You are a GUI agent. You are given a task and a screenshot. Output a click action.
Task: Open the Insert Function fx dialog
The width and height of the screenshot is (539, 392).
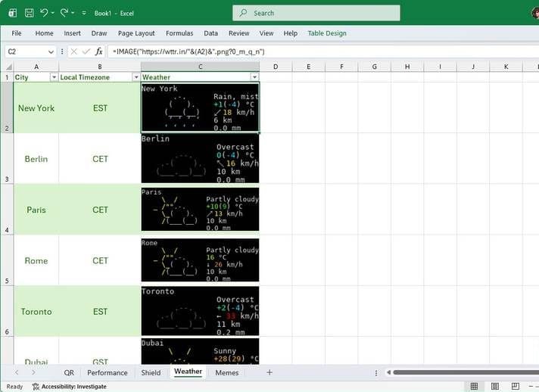(x=99, y=52)
